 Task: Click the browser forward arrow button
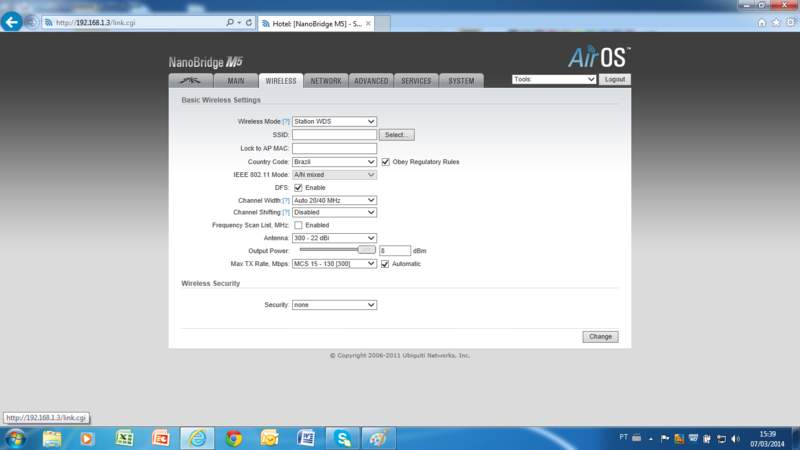point(31,22)
